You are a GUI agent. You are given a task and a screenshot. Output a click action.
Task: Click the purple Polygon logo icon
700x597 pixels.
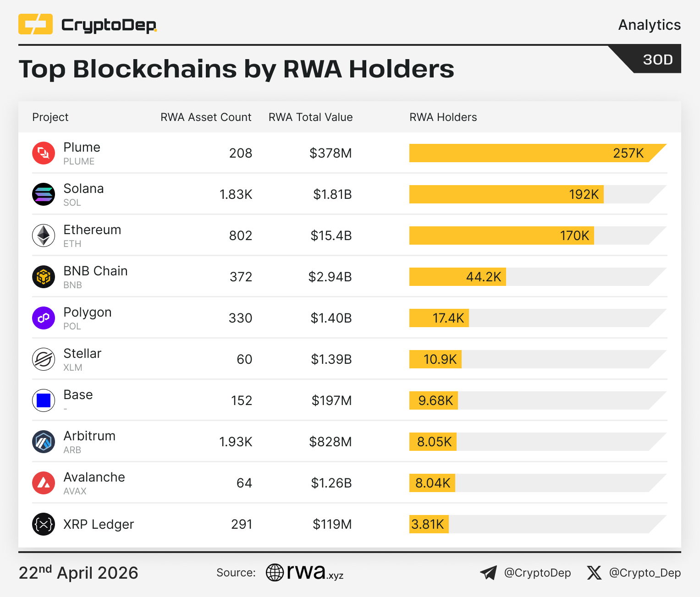(44, 318)
